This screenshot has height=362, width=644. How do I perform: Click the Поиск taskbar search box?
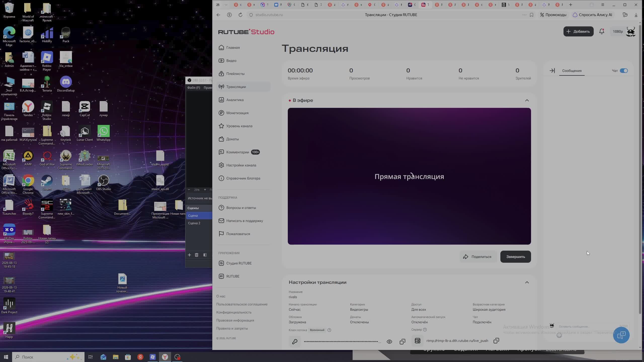48,357
